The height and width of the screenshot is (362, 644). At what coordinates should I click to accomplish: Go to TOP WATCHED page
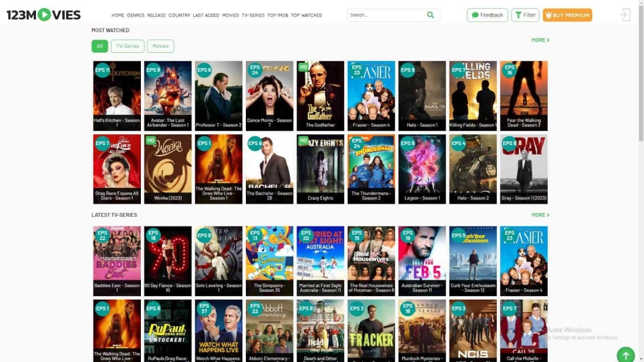click(x=306, y=15)
